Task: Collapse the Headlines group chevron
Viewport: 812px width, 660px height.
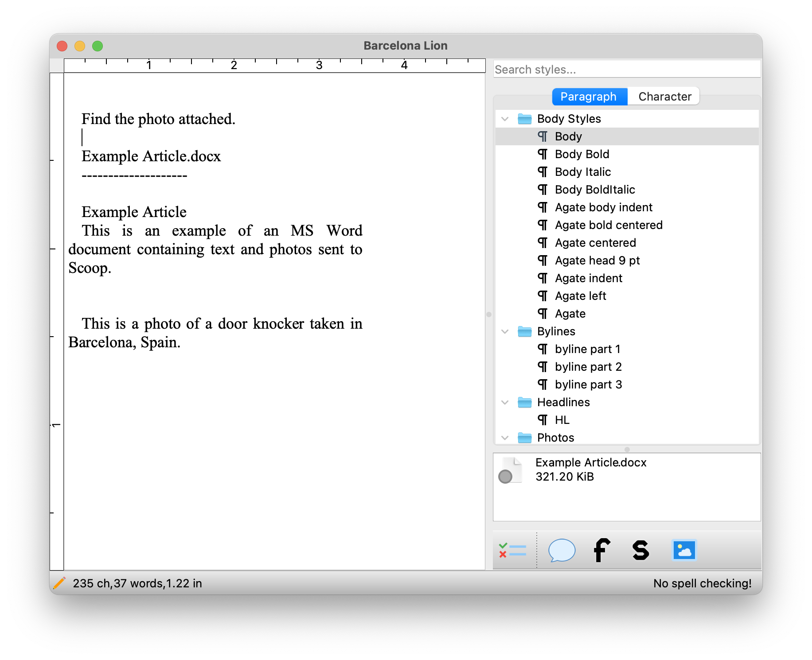Action: (x=505, y=402)
